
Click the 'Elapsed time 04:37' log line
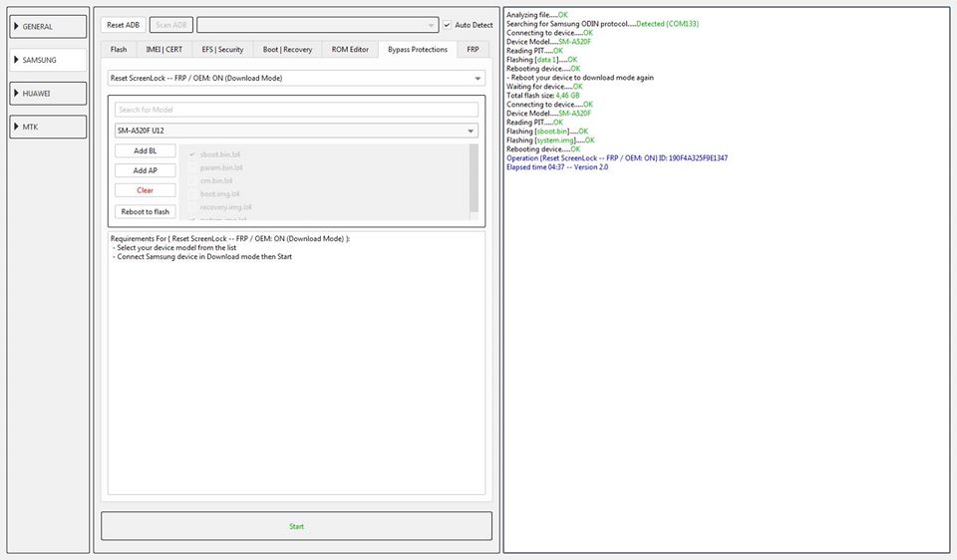pos(557,167)
